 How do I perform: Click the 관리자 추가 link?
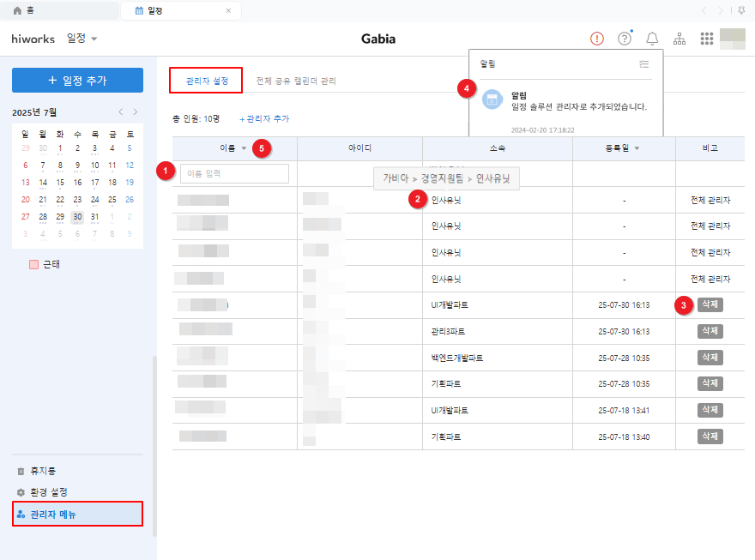[x=264, y=118]
